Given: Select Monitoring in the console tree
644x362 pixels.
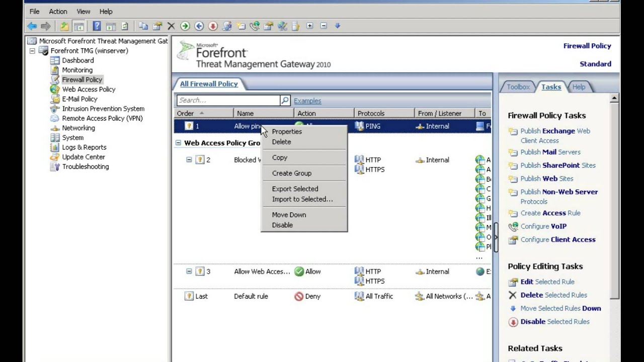Looking at the screenshot, I should tap(77, 70).
